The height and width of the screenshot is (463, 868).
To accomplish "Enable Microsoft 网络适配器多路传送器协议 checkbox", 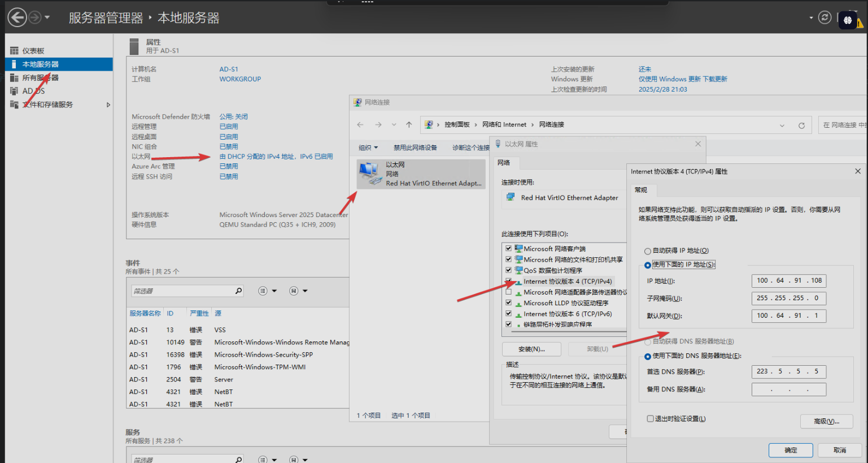I will click(508, 292).
